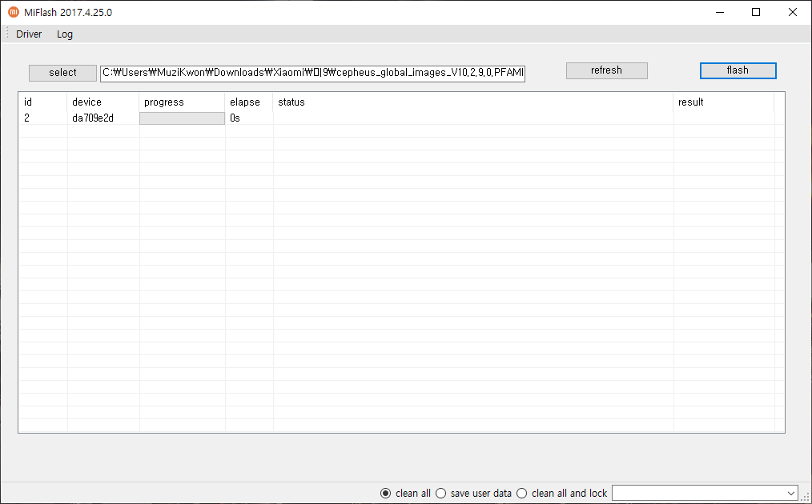The width and height of the screenshot is (812, 504).
Task: Maximize the MiFlash window
Action: coord(756,13)
